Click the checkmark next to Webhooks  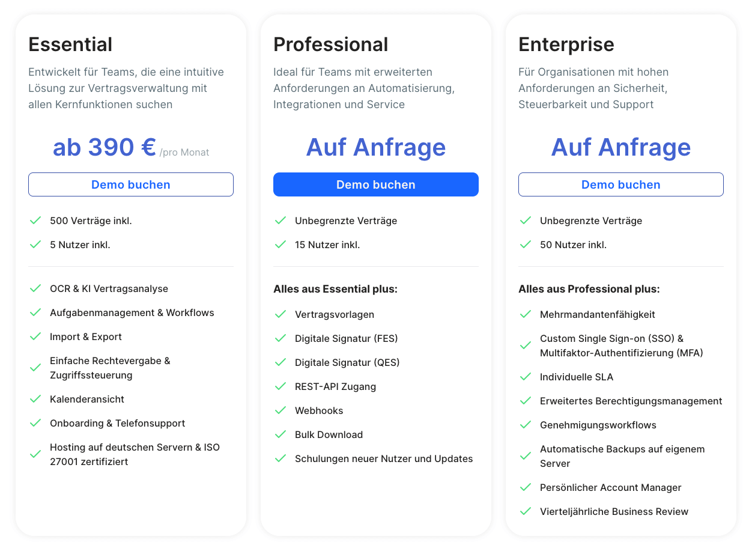pos(280,410)
